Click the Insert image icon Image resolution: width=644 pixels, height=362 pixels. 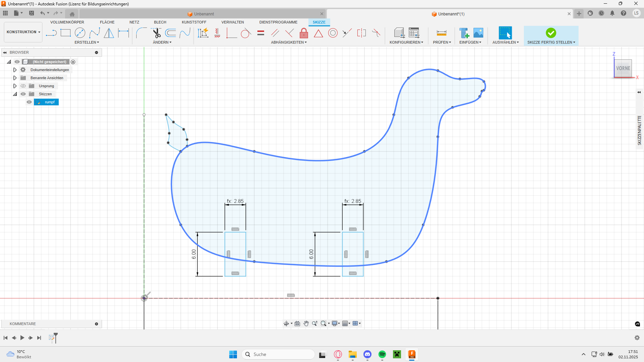click(x=478, y=33)
